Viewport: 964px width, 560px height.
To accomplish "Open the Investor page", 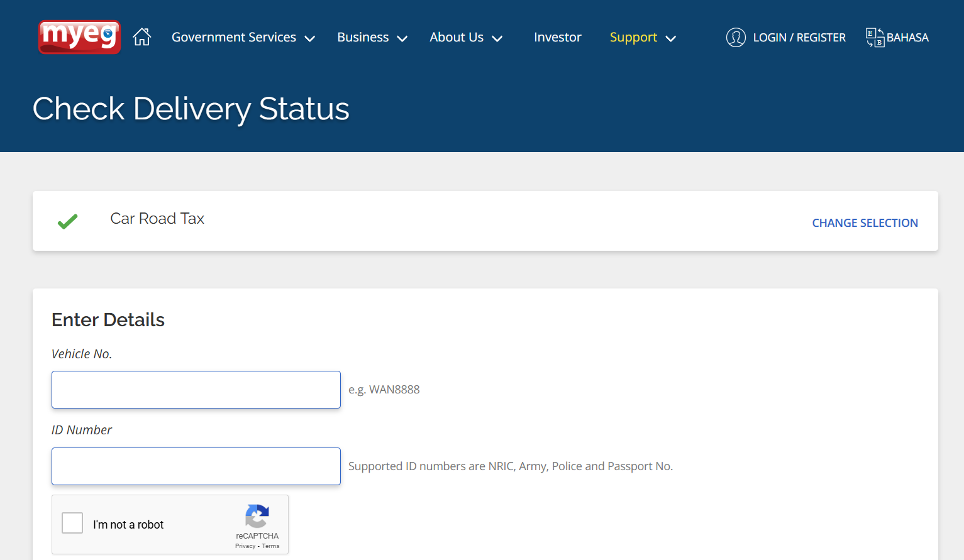I will (x=558, y=37).
